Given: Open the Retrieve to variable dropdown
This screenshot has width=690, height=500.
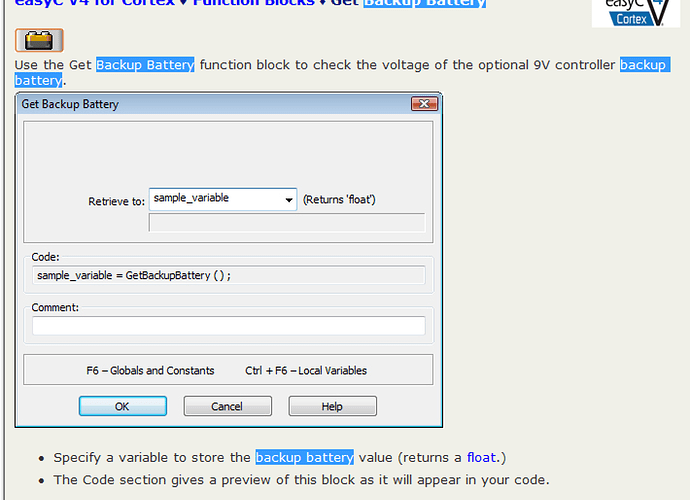Looking at the screenshot, I should (289, 199).
